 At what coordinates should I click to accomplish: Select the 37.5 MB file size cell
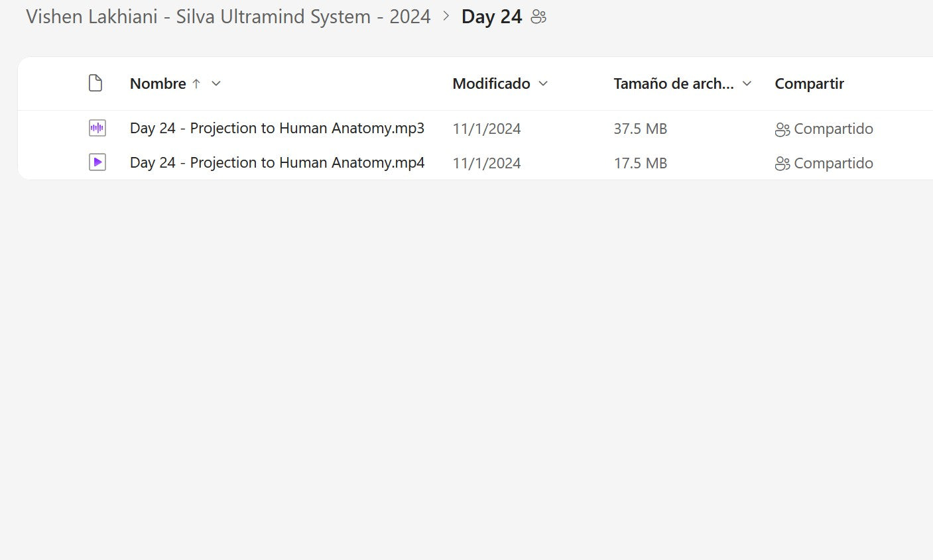click(640, 129)
